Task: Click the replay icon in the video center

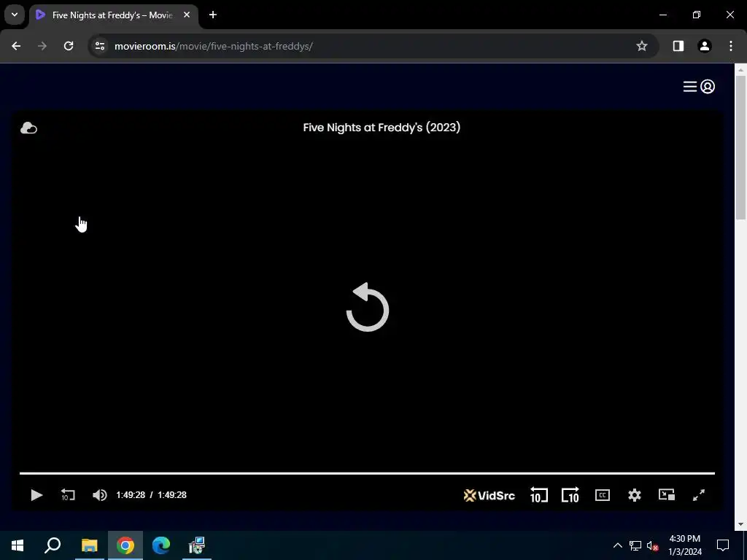Action: (x=368, y=307)
